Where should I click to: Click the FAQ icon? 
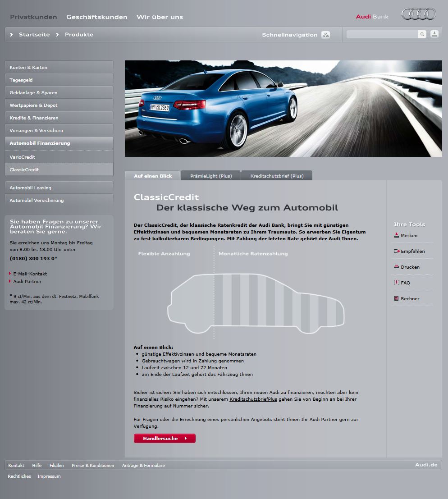tap(397, 282)
